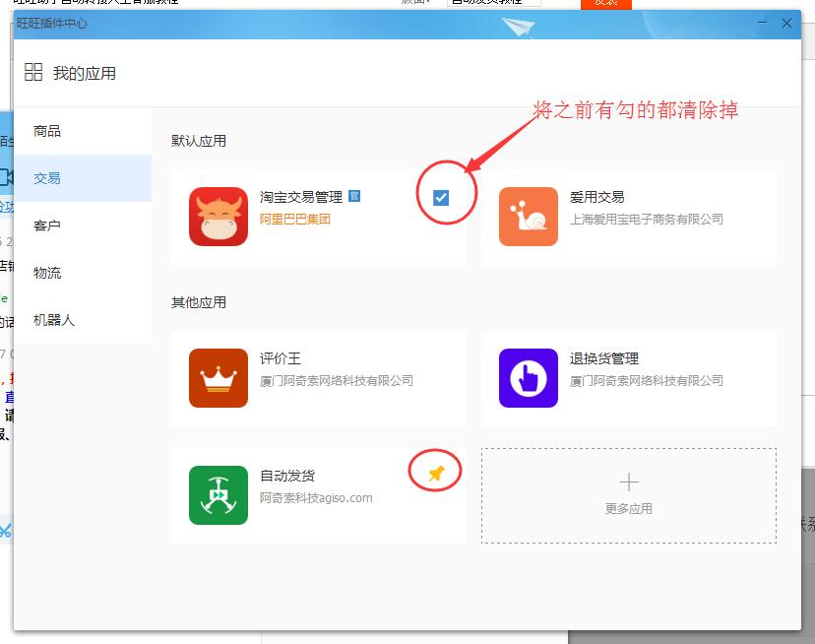Click the plus sign for 更多应用

[628, 483]
